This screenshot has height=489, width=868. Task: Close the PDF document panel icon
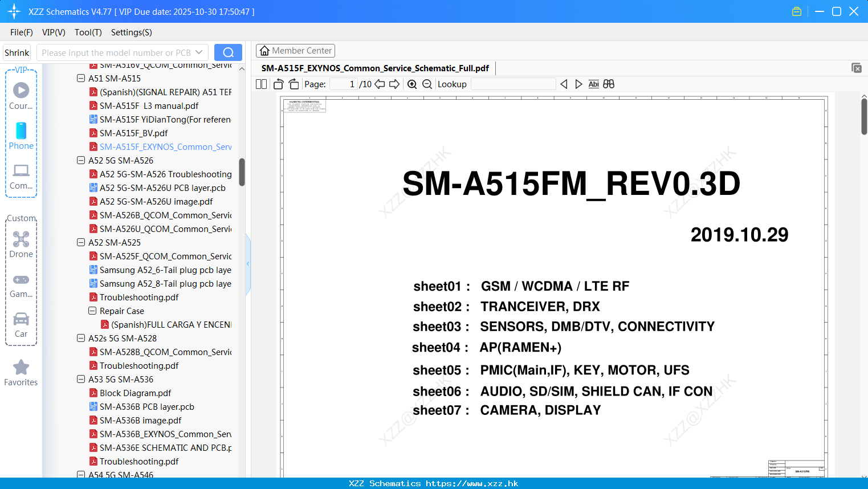pyautogui.click(x=857, y=68)
